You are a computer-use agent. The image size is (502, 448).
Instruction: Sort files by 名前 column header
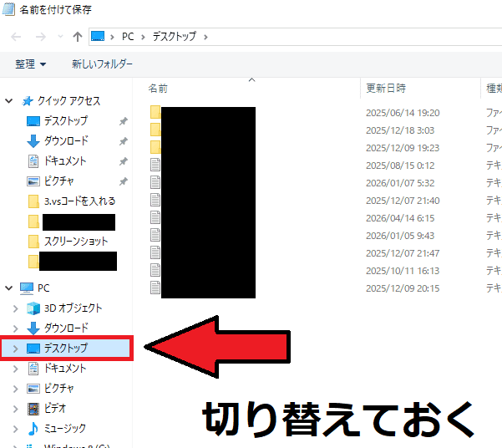coord(159,88)
